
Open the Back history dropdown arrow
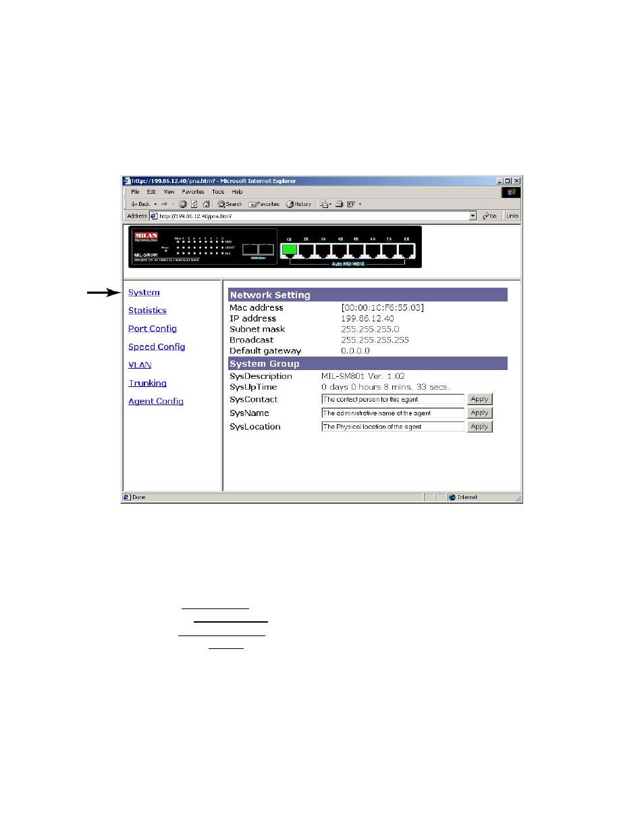155,204
